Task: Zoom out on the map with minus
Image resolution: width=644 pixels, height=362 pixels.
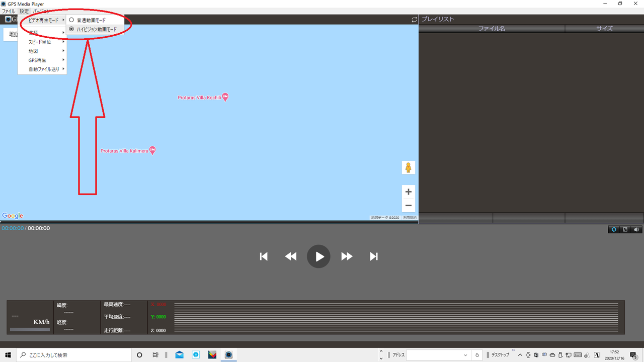Action: (x=409, y=205)
